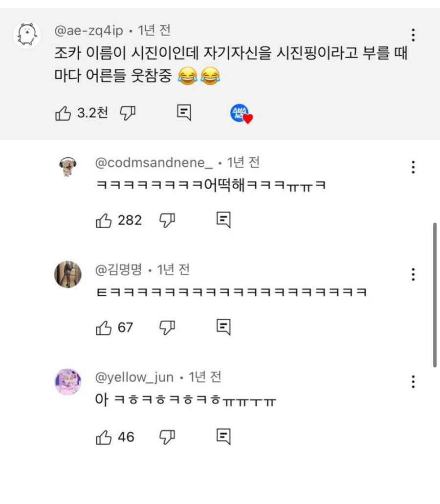Open the @ae-zq4ip channel link
440x504 pixels.
(88, 31)
